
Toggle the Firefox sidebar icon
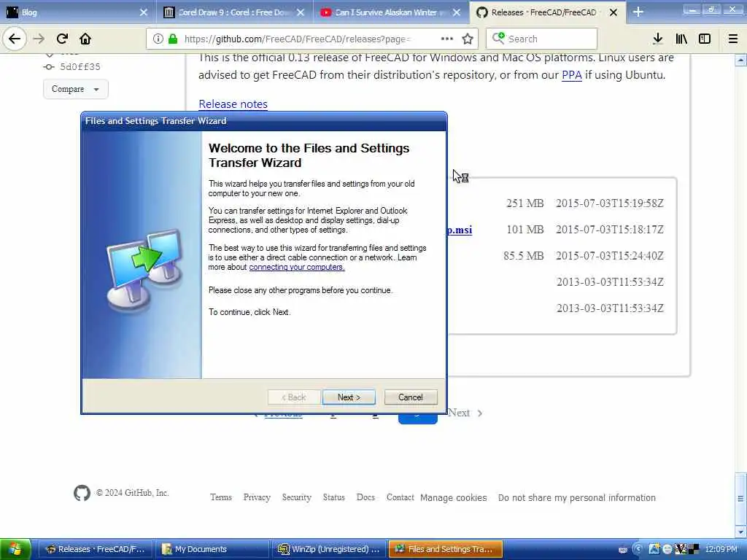coord(705,39)
